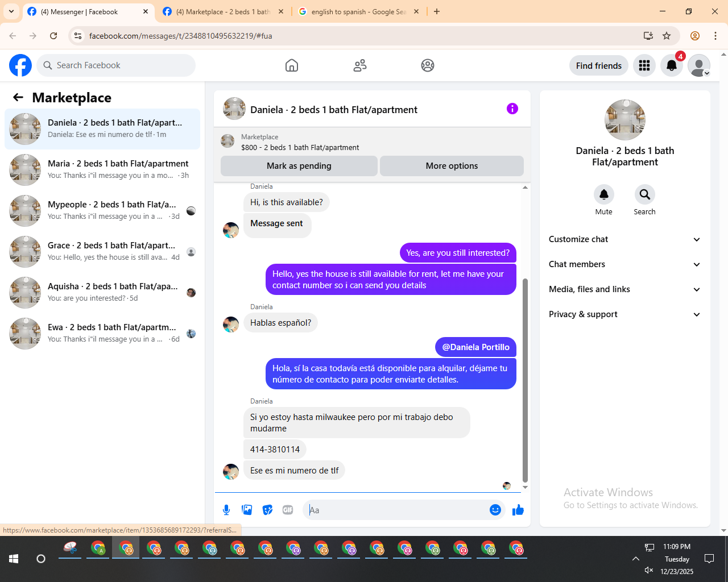This screenshot has width=728, height=582.
Task: Open the Windows search circle on taskbar
Action: [x=41, y=559]
